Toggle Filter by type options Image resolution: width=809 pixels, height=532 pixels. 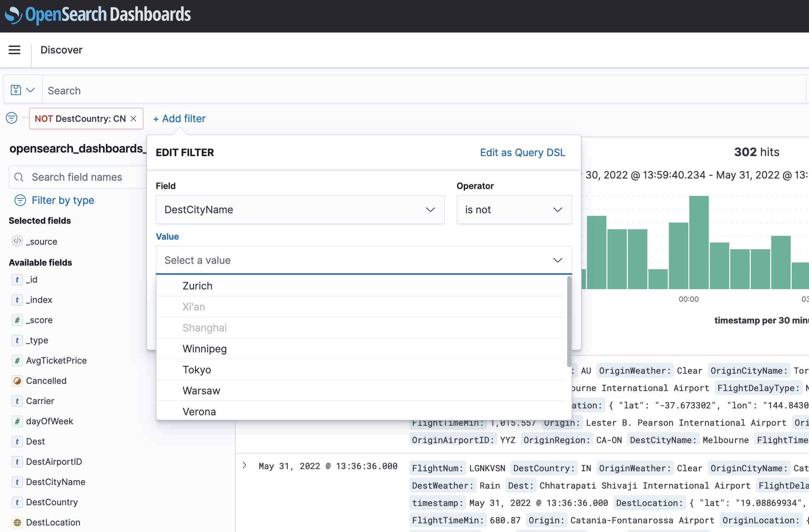54,200
